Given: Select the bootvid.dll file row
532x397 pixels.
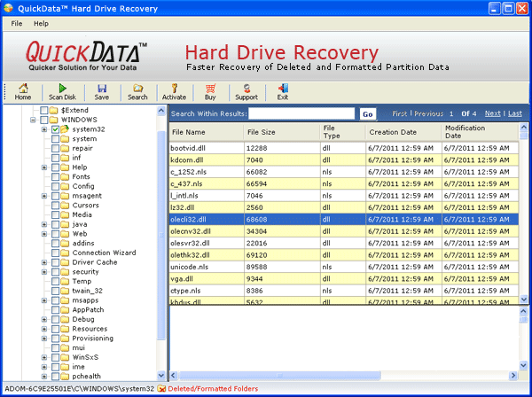Looking at the screenshot, I should coord(344,148).
